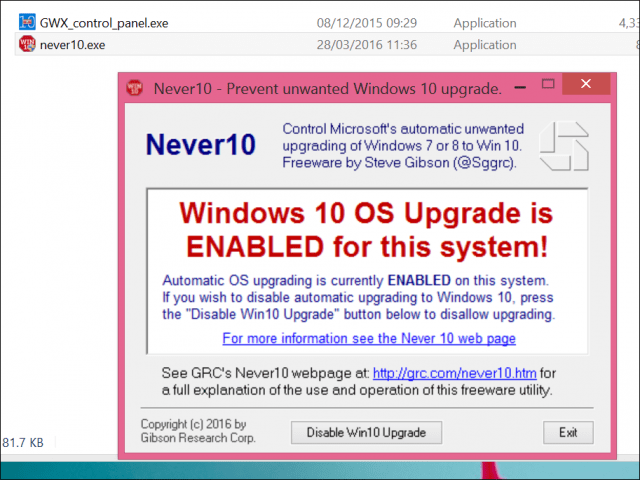
Task: Maximize the Never10 window
Action: click(548, 84)
